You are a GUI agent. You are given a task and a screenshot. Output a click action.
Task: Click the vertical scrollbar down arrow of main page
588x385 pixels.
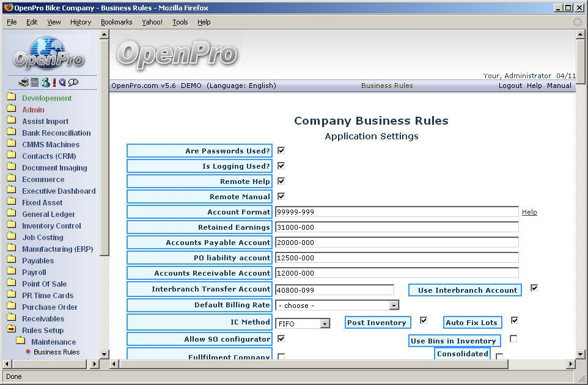[581, 354]
